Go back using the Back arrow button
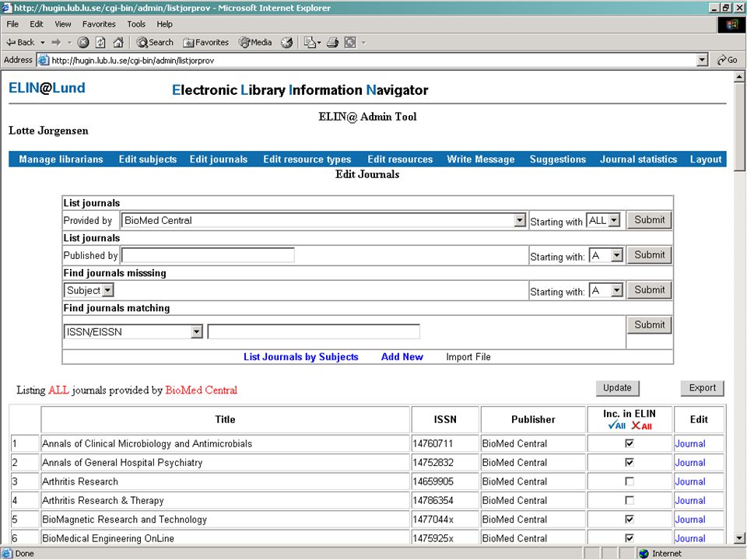The height and width of the screenshot is (560, 747). point(19,42)
